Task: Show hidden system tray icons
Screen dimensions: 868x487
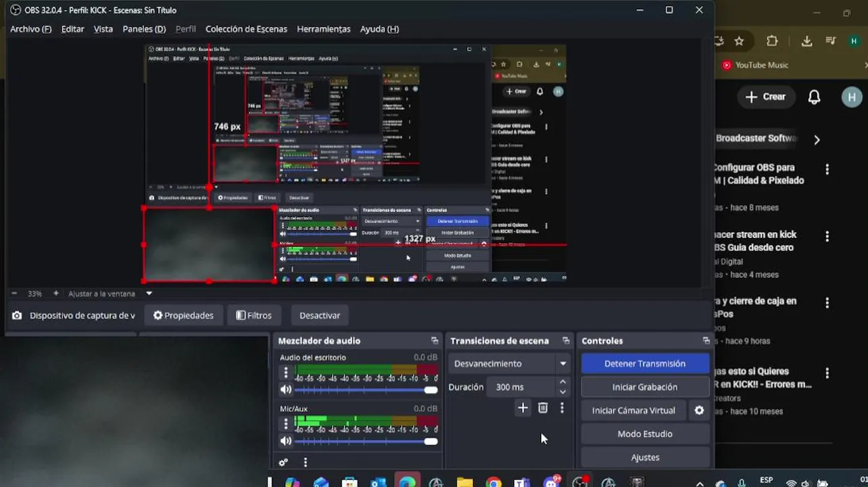Action: 700,483
